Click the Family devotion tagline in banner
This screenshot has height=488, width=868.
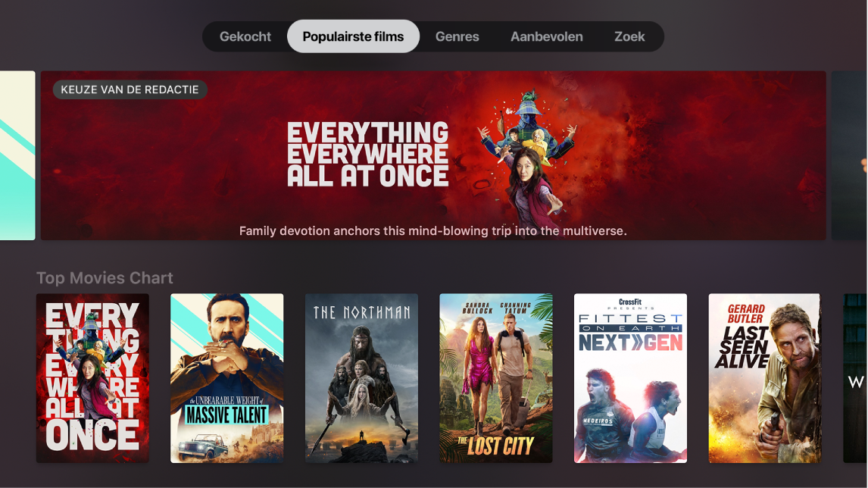point(433,231)
